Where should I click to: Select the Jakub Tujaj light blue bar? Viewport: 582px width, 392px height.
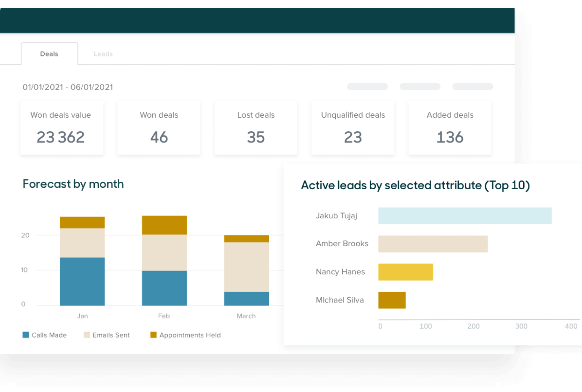click(465, 216)
